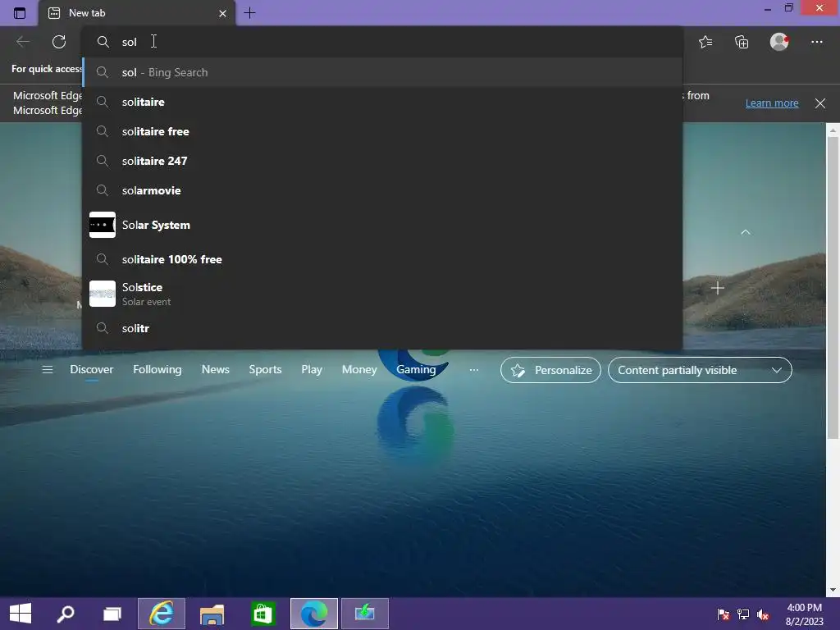Open the 'Solar System' suggestion

click(x=382, y=225)
